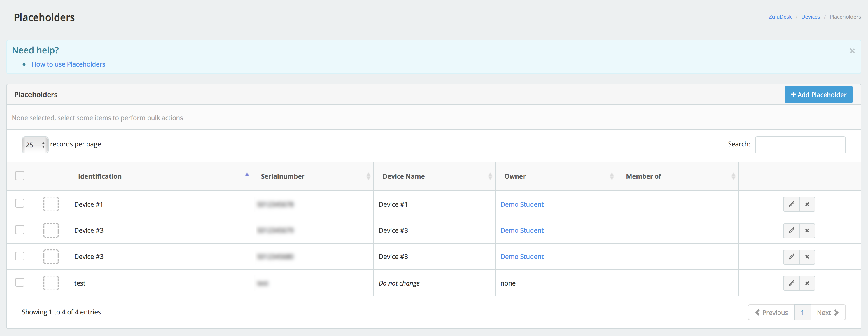Edit the lower Device #3 row via pencil icon

[791, 257]
